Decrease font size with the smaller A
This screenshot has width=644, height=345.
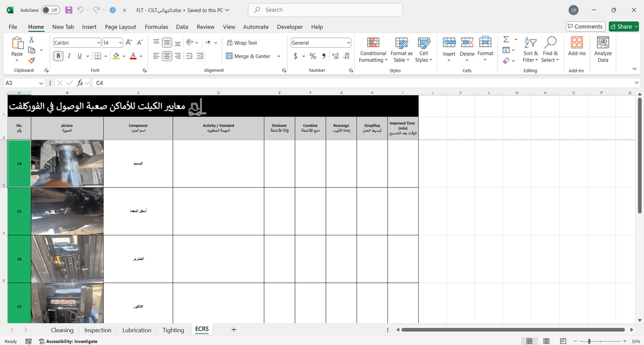140,42
